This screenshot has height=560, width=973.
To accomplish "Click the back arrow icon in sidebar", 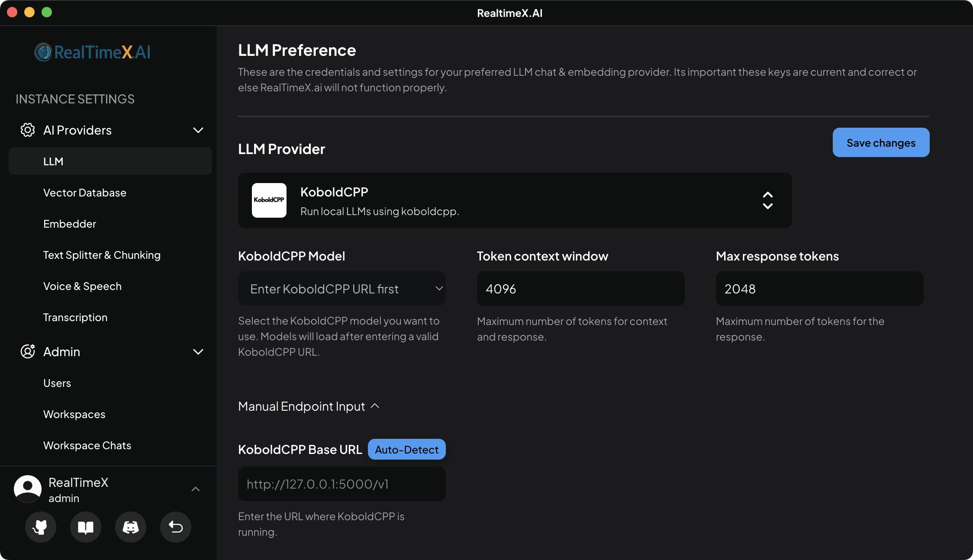I will tap(175, 527).
